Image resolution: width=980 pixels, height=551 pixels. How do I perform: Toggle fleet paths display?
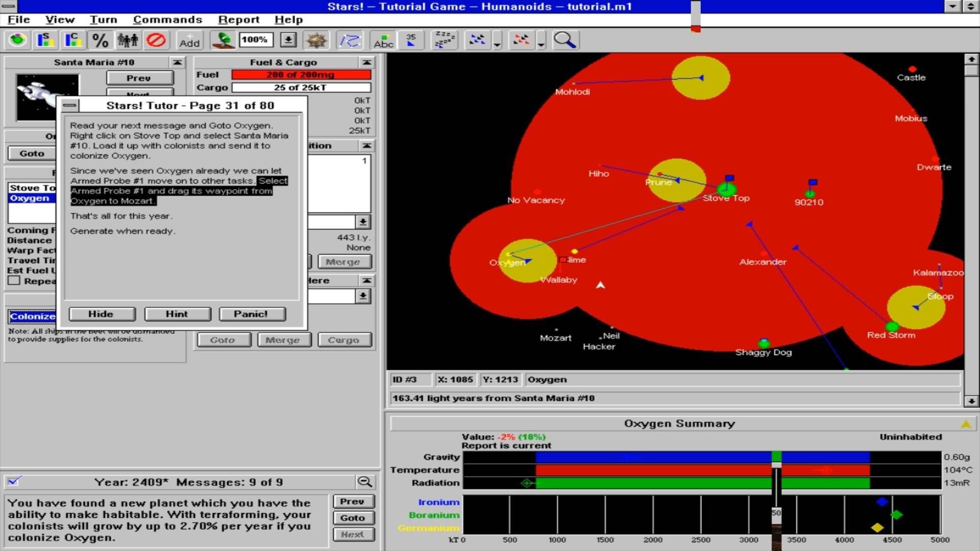350,40
